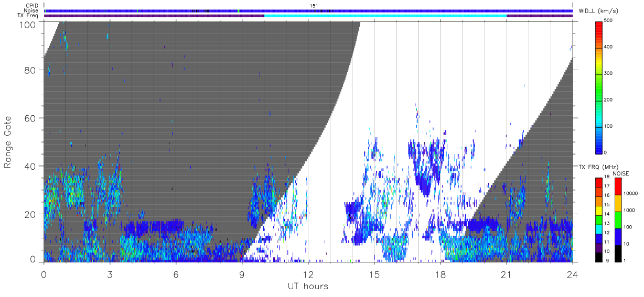Screen dimensions: 644x297
Task: Click the TX Freq row label
Action: [28, 16]
